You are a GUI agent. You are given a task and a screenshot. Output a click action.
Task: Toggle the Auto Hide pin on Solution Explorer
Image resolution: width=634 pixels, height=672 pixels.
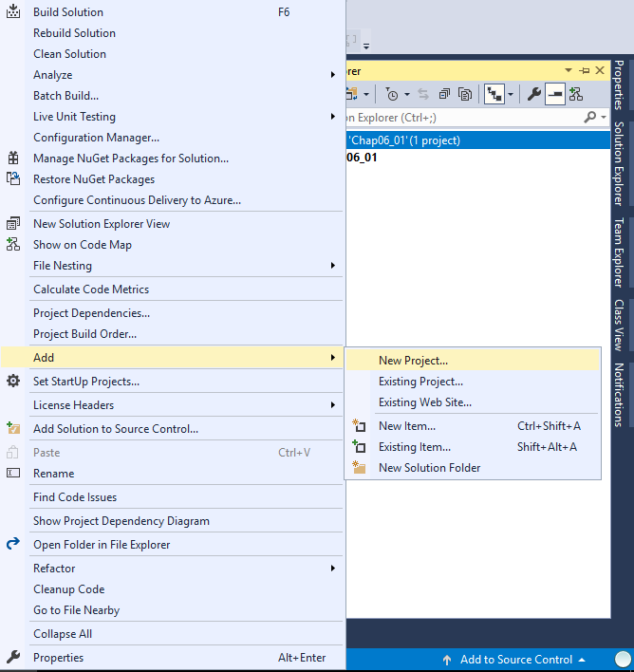pyautogui.click(x=584, y=71)
